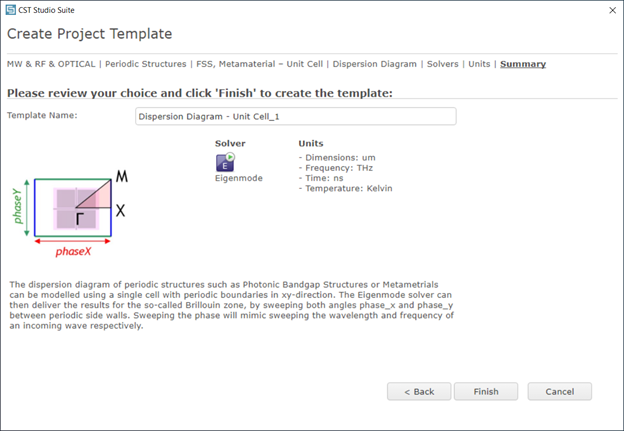Screen dimensions: 624x431
Task: Close the Create Project Template window
Action: [x=612, y=10]
